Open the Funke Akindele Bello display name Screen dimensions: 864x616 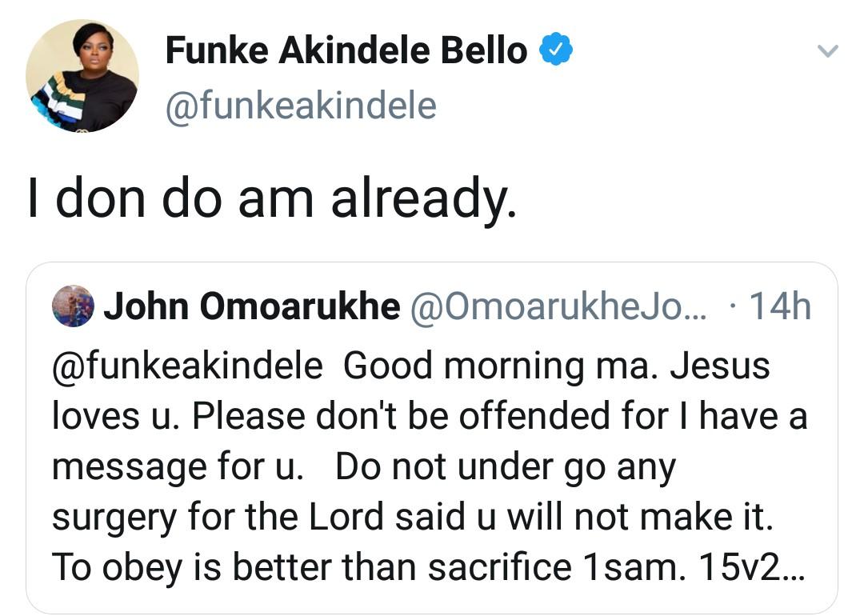coord(346,52)
